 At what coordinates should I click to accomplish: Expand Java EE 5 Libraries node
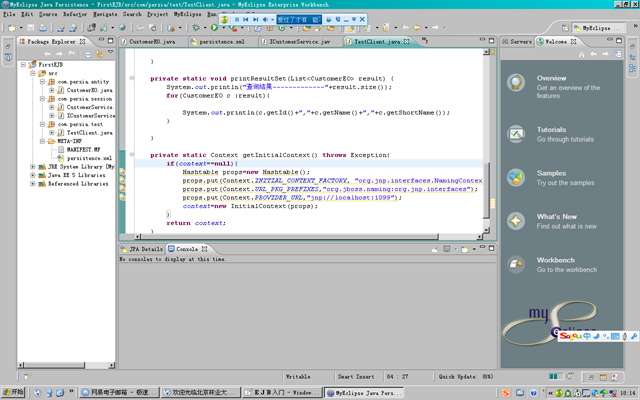point(33,175)
